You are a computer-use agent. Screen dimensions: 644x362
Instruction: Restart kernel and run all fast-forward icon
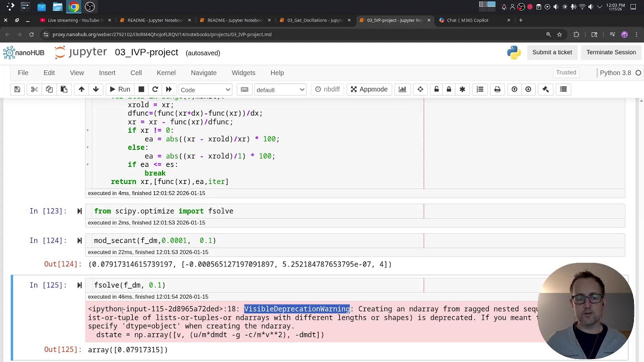[x=169, y=89]
